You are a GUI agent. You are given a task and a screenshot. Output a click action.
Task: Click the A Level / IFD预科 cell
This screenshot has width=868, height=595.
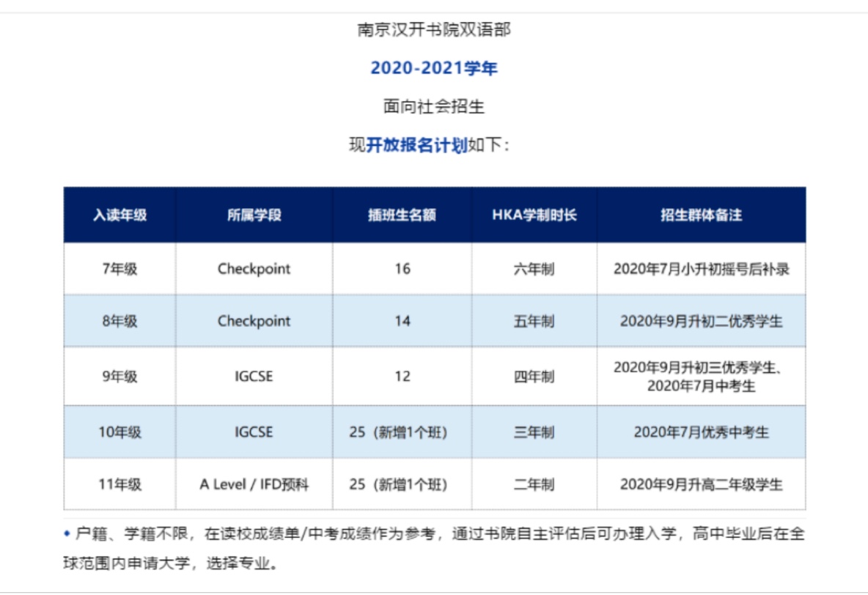click(254, 484)
